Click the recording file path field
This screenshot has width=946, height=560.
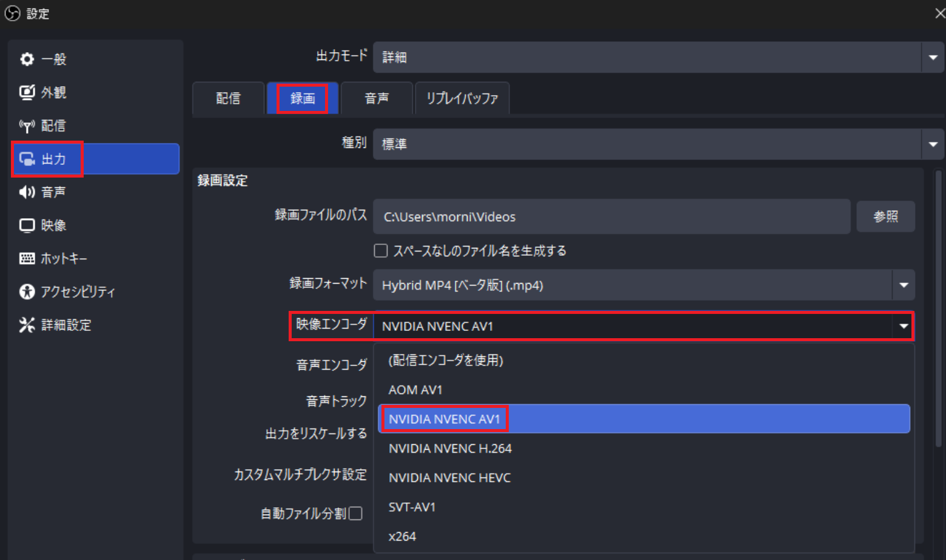611,217
